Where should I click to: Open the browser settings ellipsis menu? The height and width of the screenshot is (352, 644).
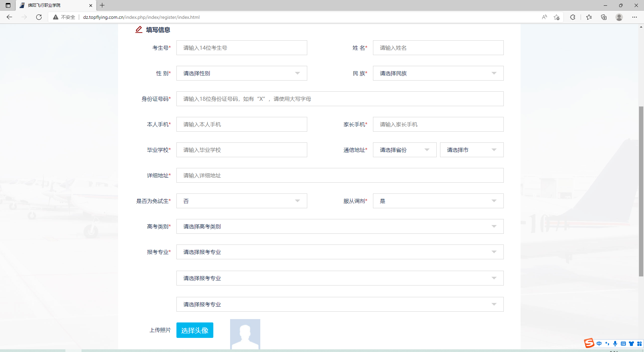[635, 17]
